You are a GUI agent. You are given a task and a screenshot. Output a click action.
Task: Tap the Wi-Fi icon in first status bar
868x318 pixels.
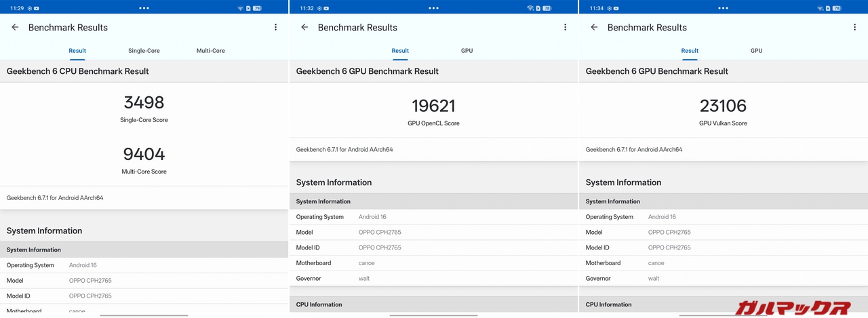240,8
